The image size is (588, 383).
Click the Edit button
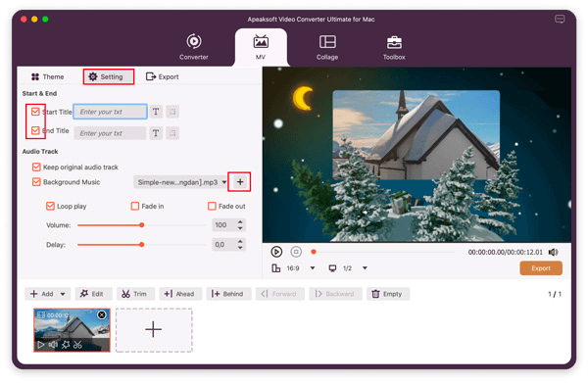point(93,294)
